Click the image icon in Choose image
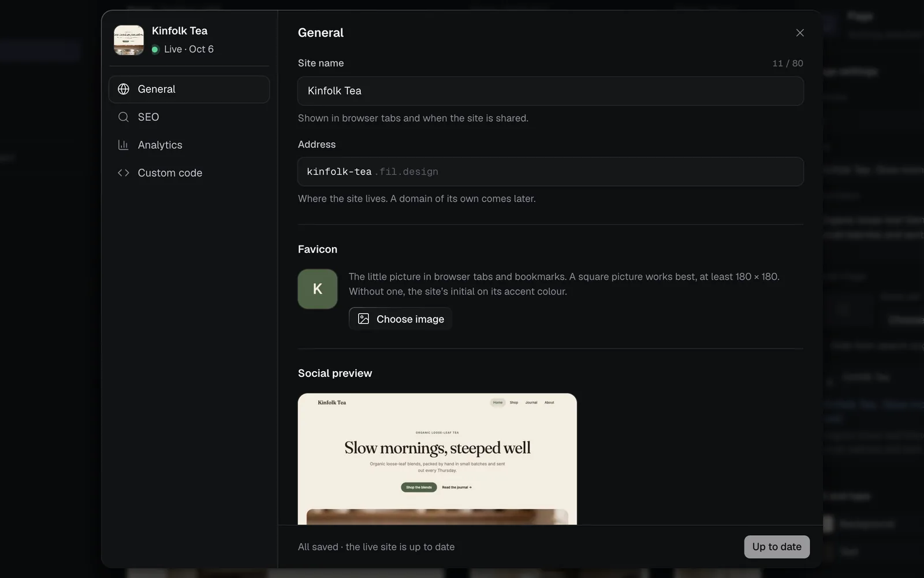 coord(363,319)
